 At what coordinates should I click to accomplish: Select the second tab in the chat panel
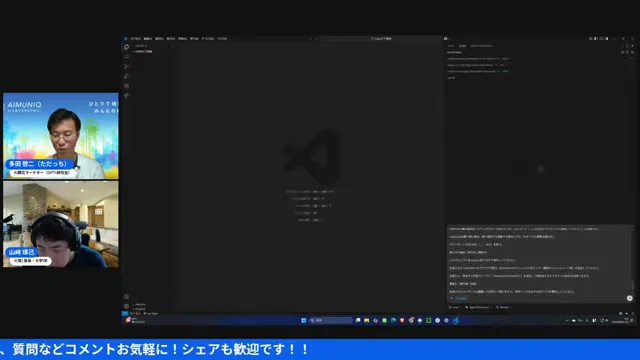point(462,46)
